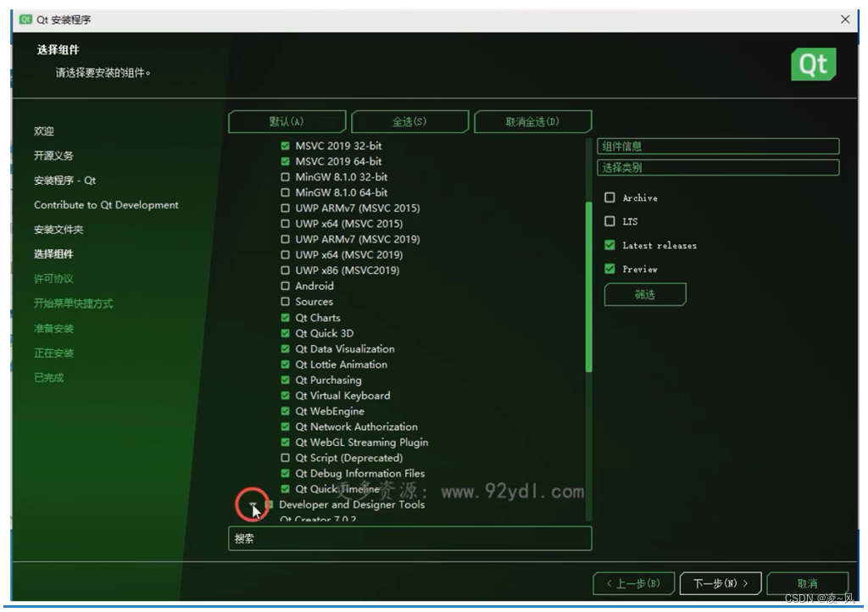The width and height of the screenshot is (868, 612).
Task: Uncheck MSVC 2019 64-bit component
Action: pos(285,161)
